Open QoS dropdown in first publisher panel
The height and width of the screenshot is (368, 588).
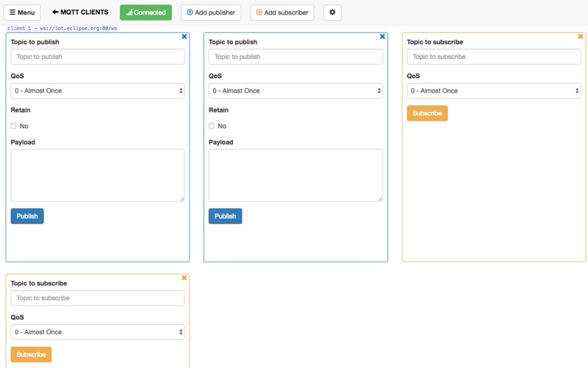click(98, 91)
